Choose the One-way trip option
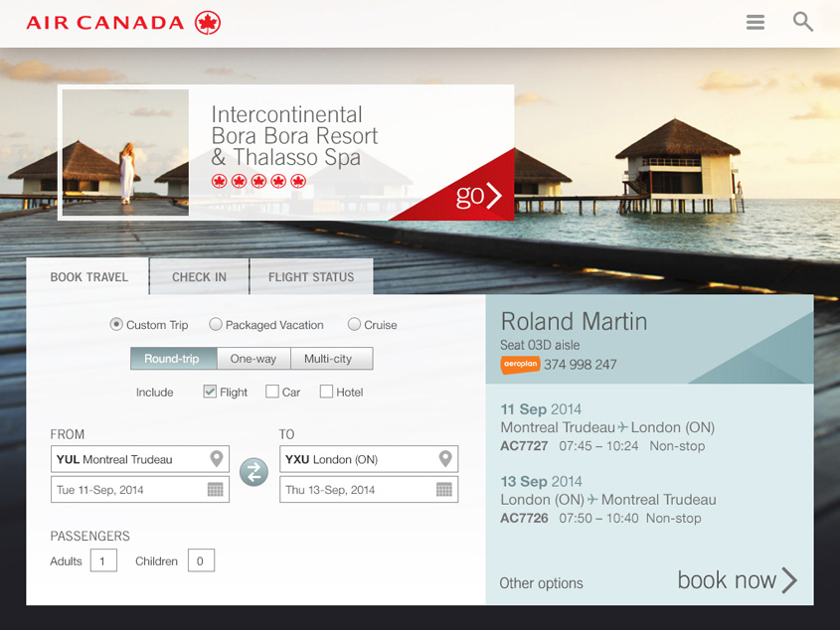 (x=252, y=359)
